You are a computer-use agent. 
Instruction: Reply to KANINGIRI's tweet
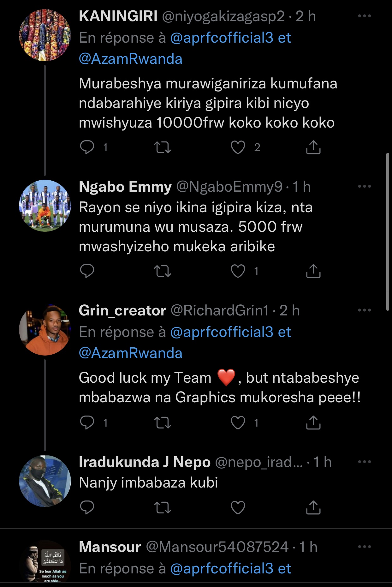click(87, 147)
